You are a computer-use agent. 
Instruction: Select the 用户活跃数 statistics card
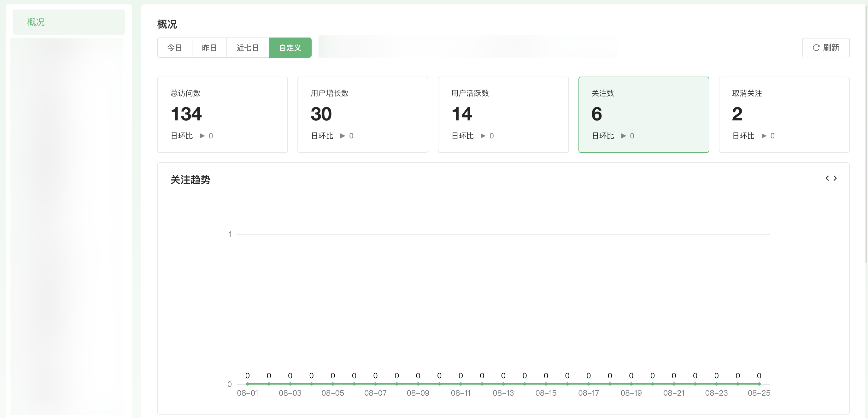click(x=503, y=114)
